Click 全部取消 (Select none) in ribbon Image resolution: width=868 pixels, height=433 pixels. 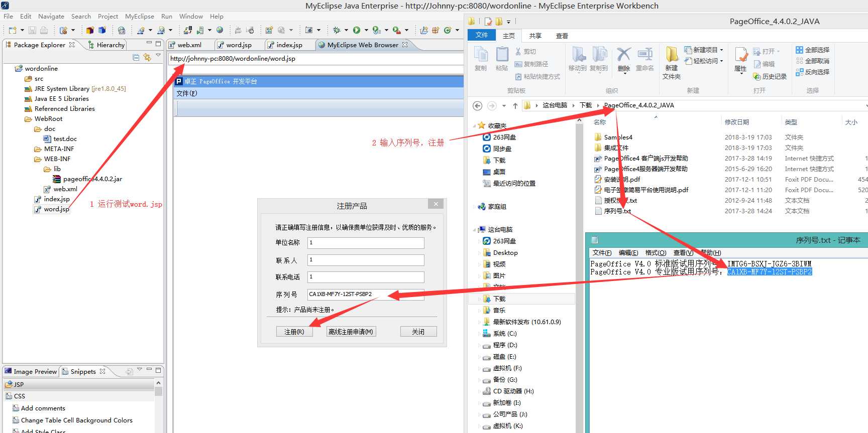tap(813, 61)
